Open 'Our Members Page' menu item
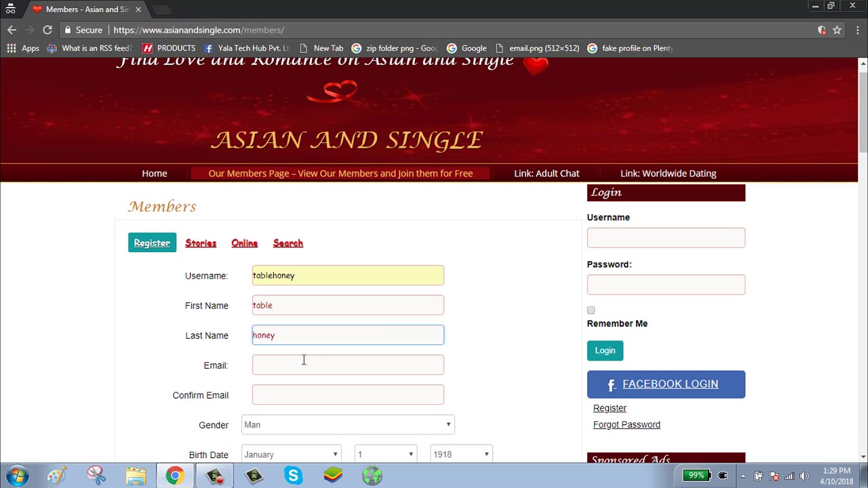This screenshot has height=488, width=868. (340, 174)
